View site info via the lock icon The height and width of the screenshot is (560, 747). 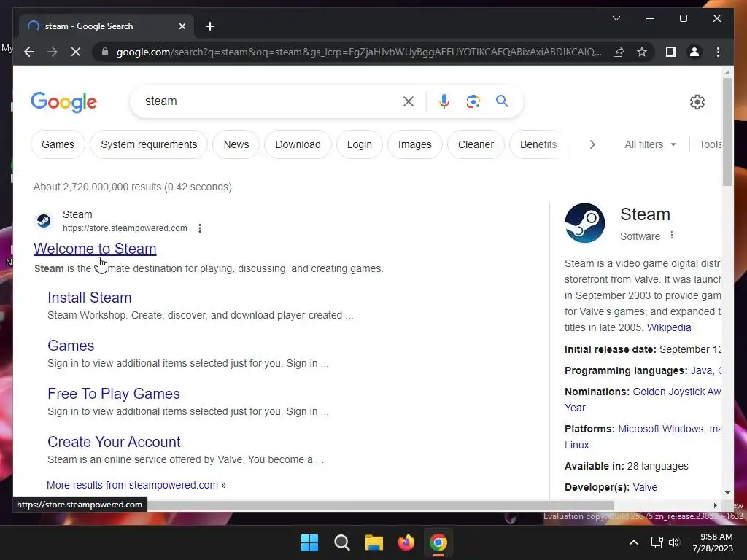point(105,52)
